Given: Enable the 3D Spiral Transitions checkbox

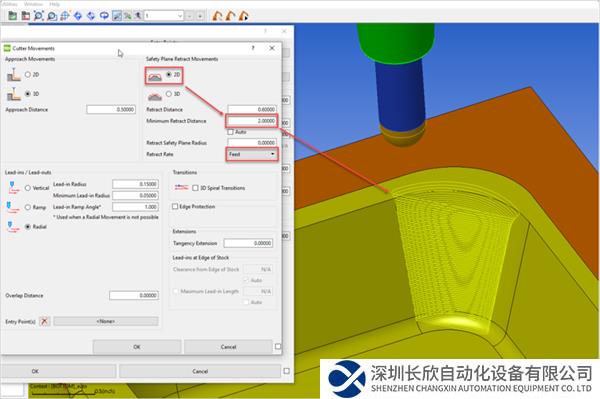Looking at the screenshot, I should pyautogui.click(x=195, y=188).
